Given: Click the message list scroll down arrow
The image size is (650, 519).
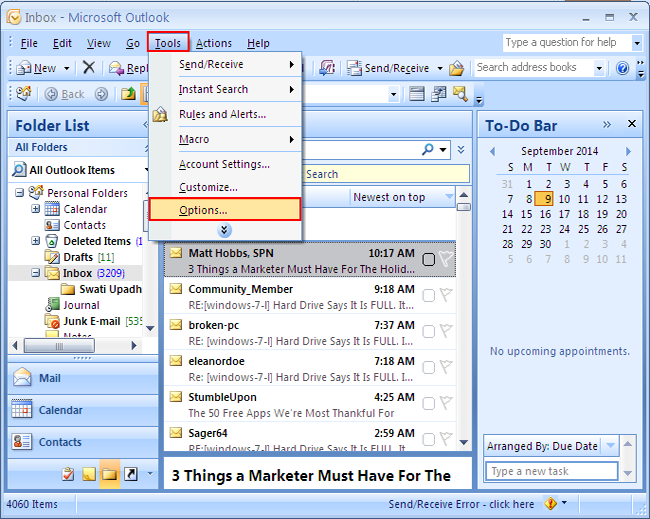Looking at the screenshot, I should 464,442.
